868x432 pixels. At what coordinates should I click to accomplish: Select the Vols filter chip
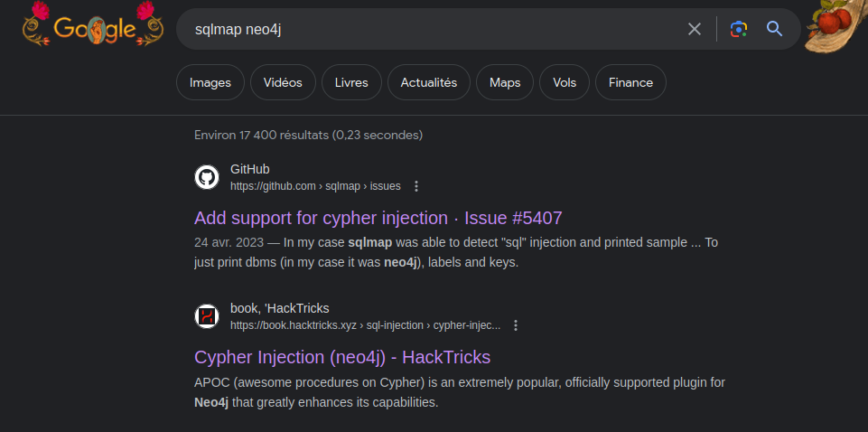(x=565, y=82)
